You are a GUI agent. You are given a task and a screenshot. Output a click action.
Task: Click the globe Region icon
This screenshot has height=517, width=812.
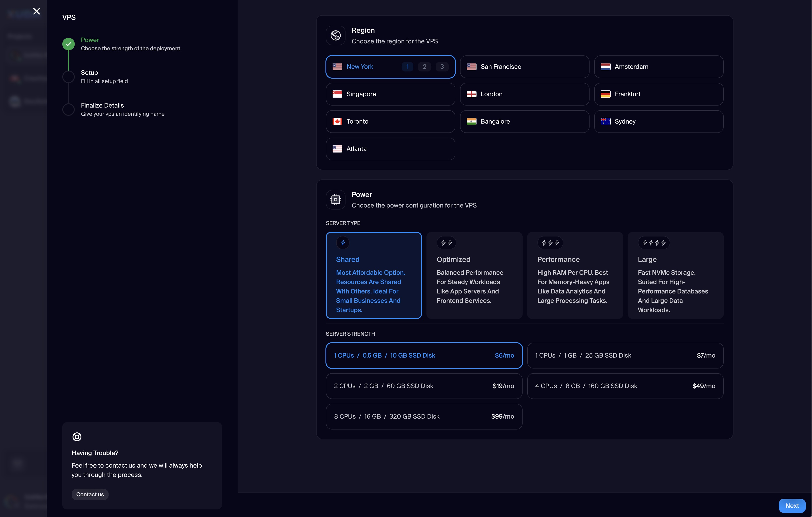click(x=335, y=35)
